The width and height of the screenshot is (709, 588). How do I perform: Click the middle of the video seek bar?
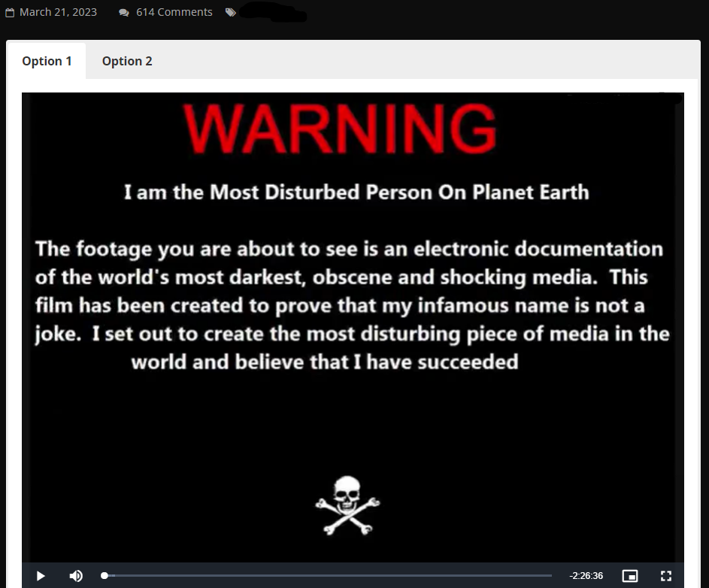click(x=328, y=576)
